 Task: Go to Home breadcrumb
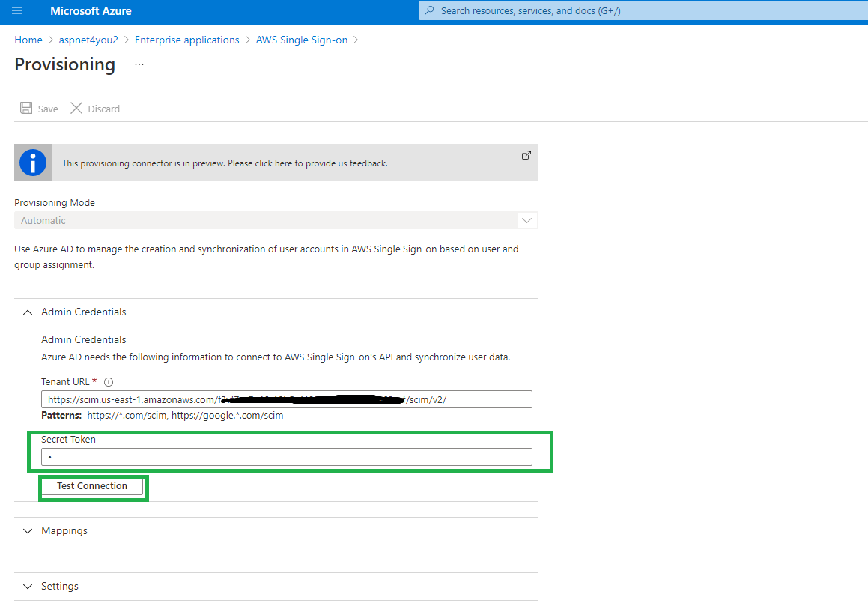[28, 40]
